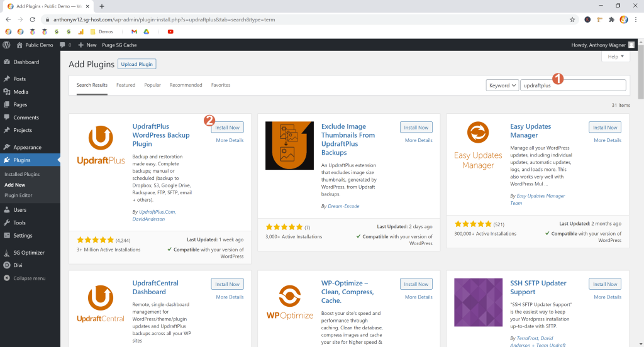
Task: View More Details for UpdraftPlus WordPress Backup
Action: click(230, 140)
